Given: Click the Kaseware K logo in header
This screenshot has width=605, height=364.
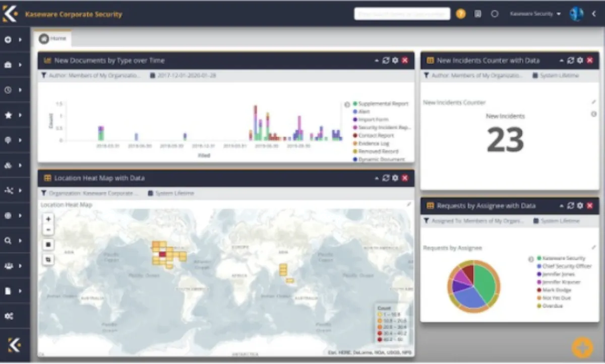Looking at the screenshot, I should pos(10,14).
